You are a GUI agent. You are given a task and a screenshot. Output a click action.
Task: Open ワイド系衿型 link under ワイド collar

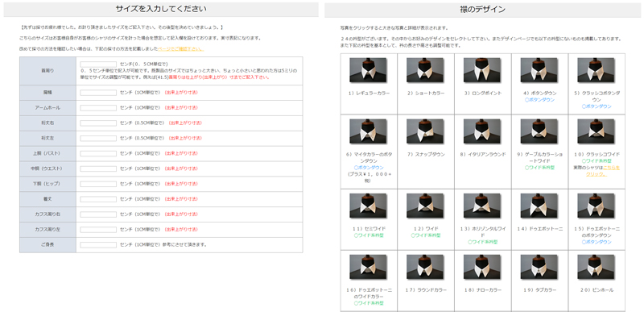click(426, 235)
